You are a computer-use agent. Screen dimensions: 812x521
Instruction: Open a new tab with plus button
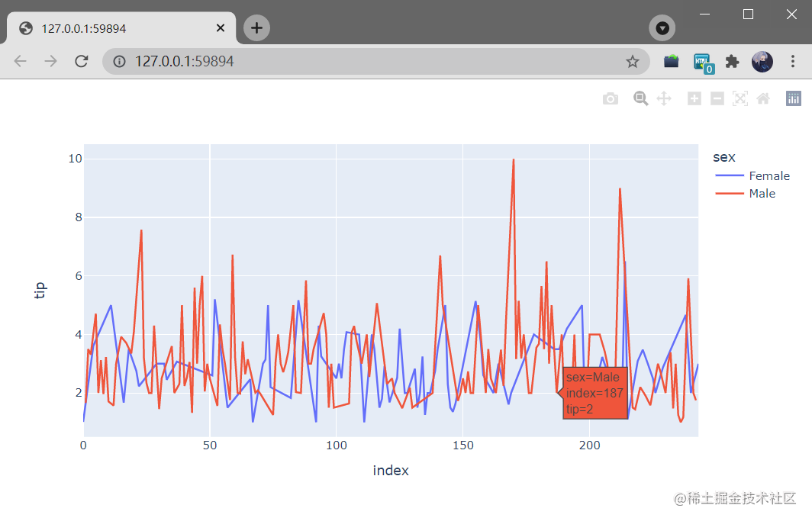pos(257,28)
